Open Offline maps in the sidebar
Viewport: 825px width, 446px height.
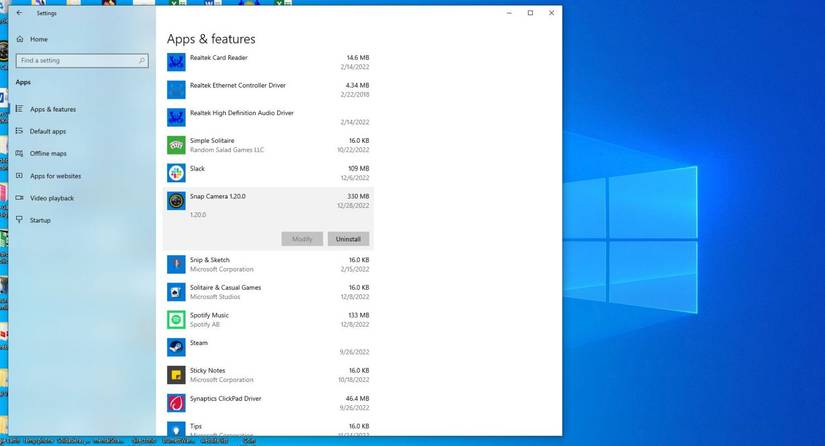tap(48, 153)
